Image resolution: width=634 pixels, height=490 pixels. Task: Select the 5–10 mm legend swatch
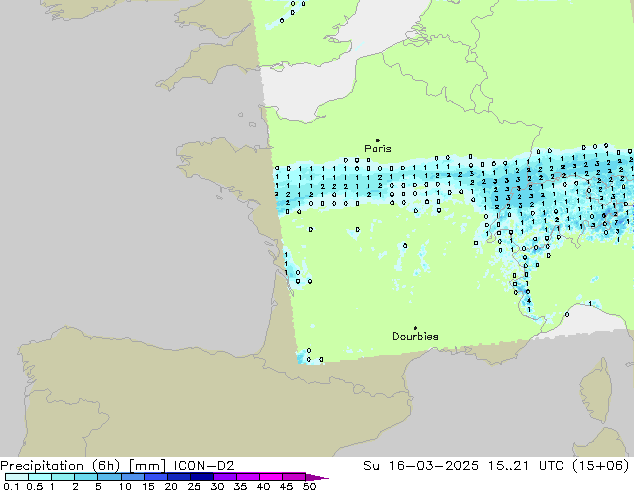pyautogui.click(x=109, y=477)
